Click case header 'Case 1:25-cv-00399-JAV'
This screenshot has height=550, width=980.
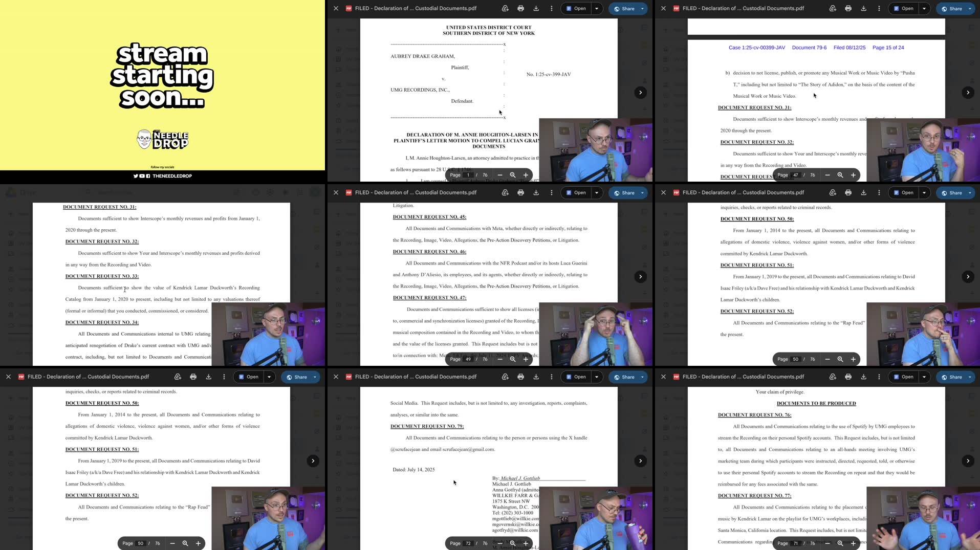[756, 48]
